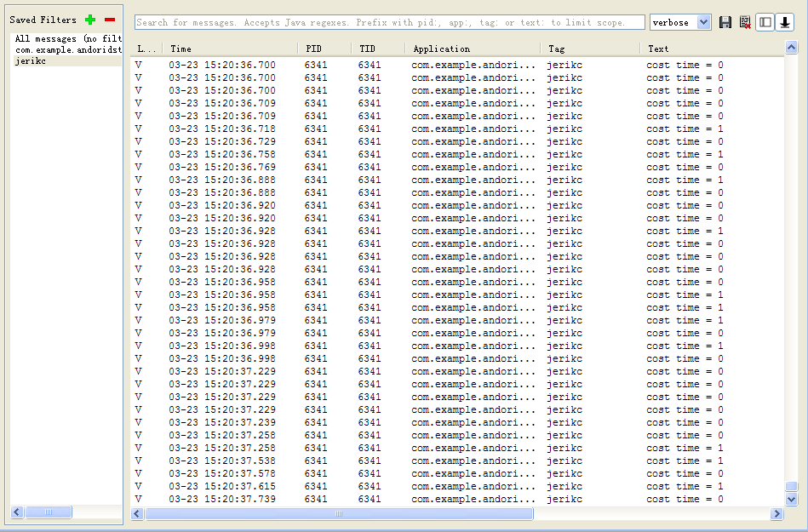Image resolution: width=808 pixels, height=532 pixels.
Task: Add a new saved filter with the green plus
Action: tap(90, 20)
